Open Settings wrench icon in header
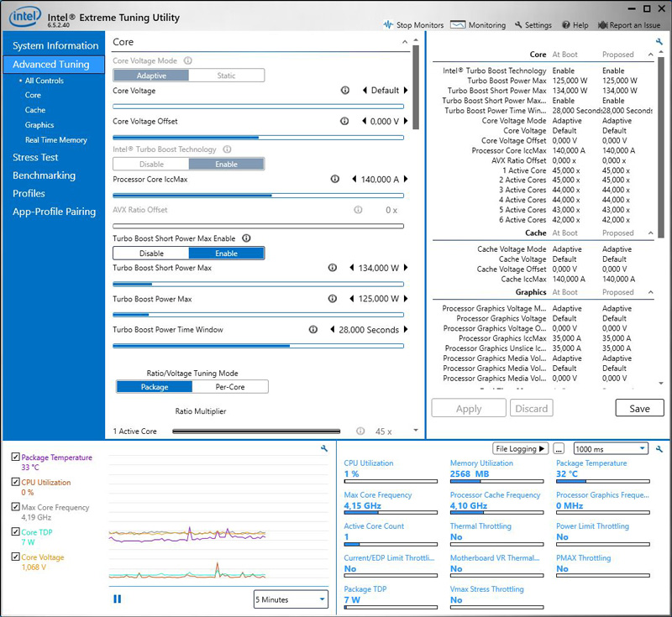672x617 pixels. (518, 25)
